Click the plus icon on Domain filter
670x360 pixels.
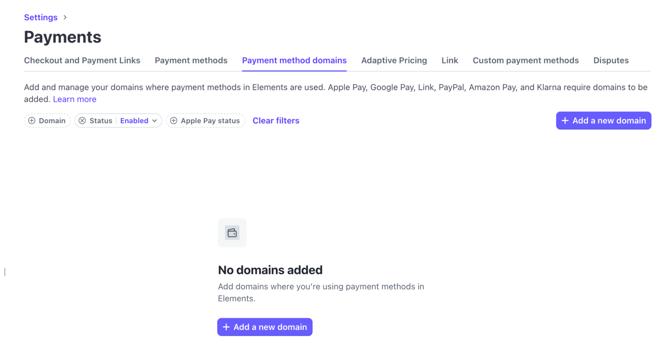(32, 121)
